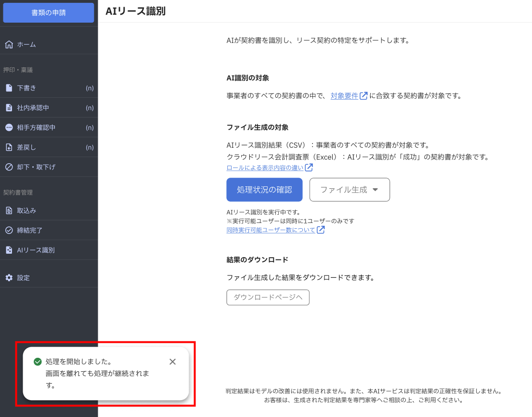The height and width of the screenshot is (417, 532).
Task: Open 下書き in the sidebar menu
Action: (26, 88)
